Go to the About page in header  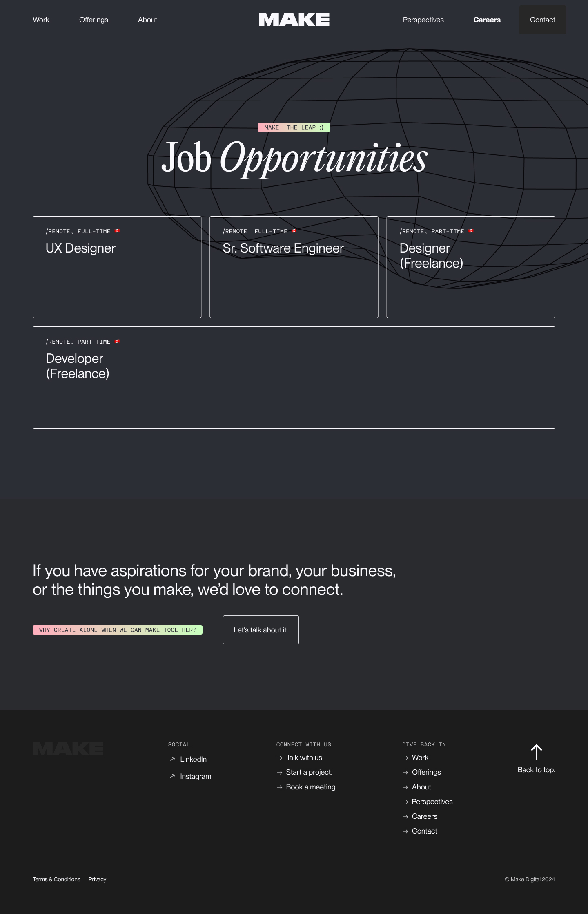[x=147, y=20]
